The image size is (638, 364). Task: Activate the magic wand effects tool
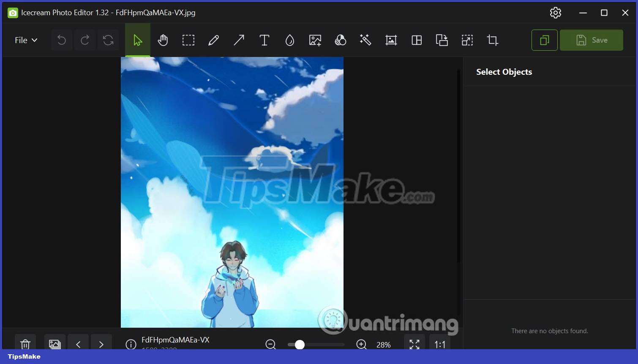click(365, 40)
